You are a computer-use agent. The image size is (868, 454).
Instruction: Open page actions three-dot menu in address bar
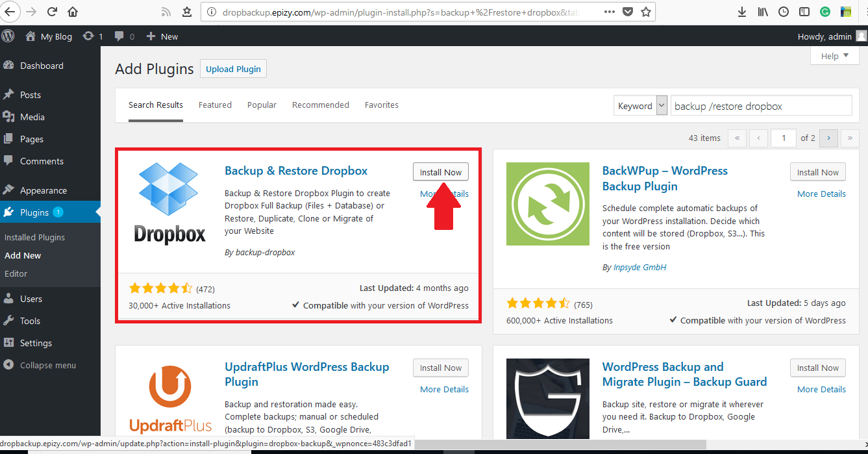tap(609, 12)
